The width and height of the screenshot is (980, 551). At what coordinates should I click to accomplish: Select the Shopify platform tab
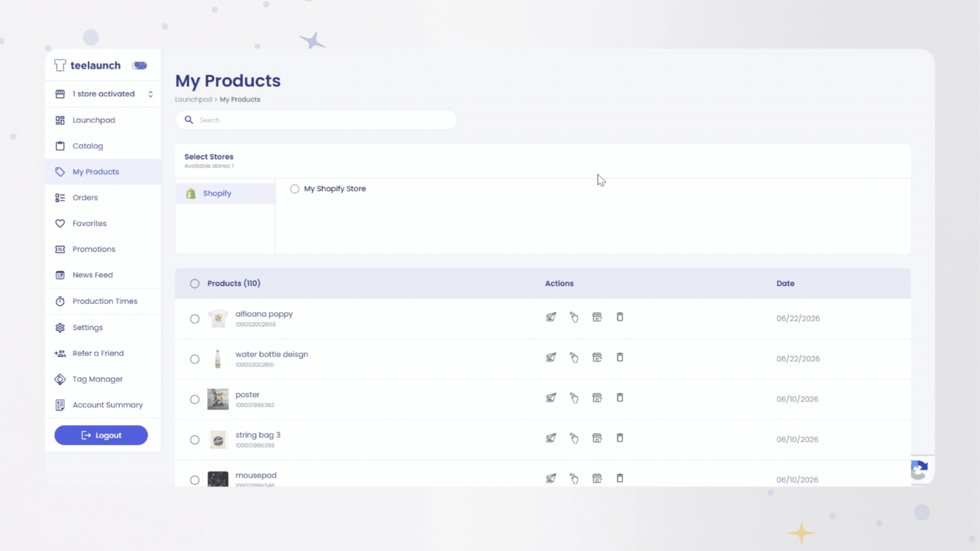pyautogui.click(x=225, y=193)
